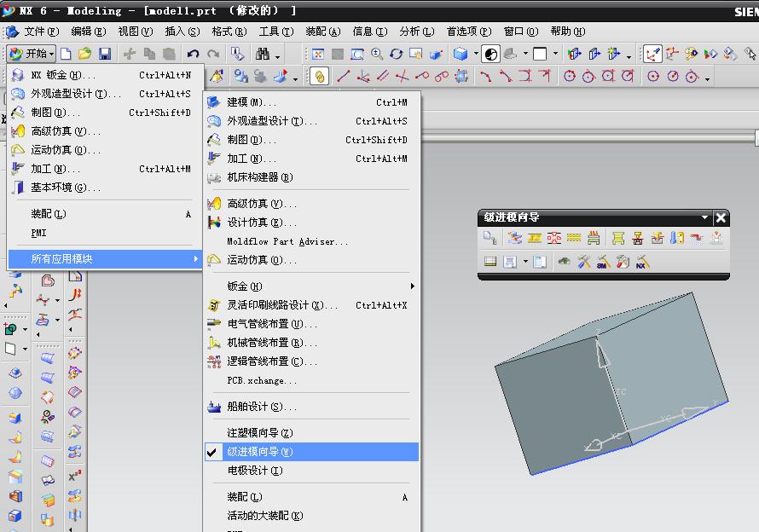Click the Zoom magnifier icon
The height and width of the screenshot is (532, 759).
tap(377, 54)
